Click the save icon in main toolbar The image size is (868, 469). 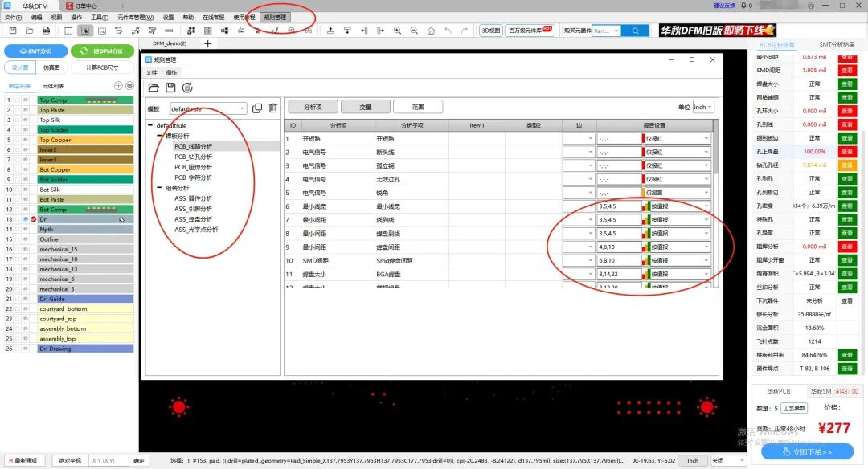pos(13,31)
